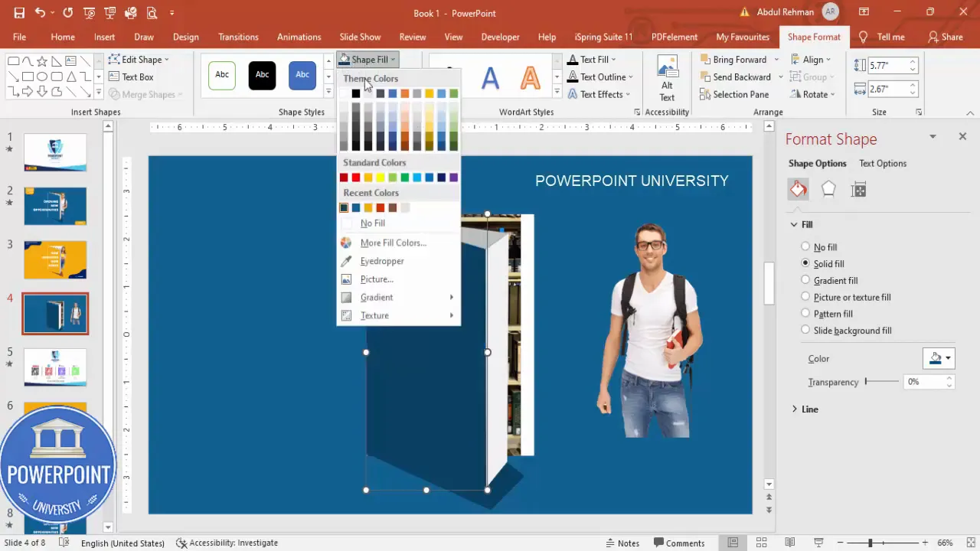Open the Texture submenu

point(398,315)
